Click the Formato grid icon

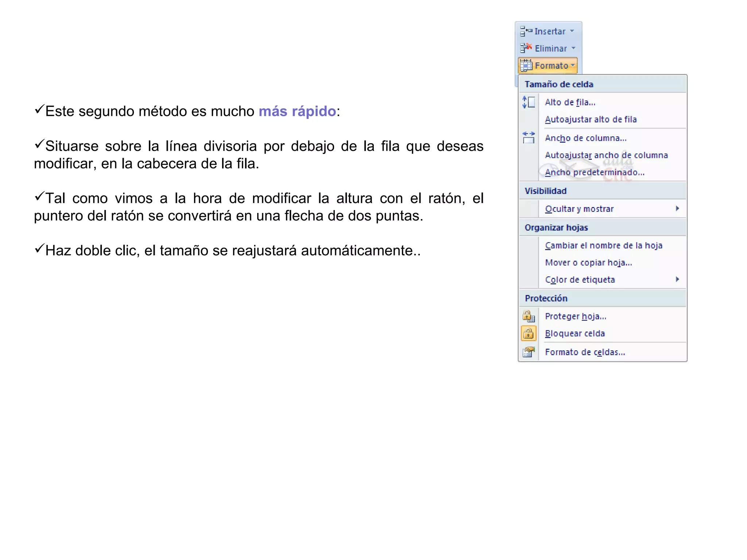pos(526,66)
